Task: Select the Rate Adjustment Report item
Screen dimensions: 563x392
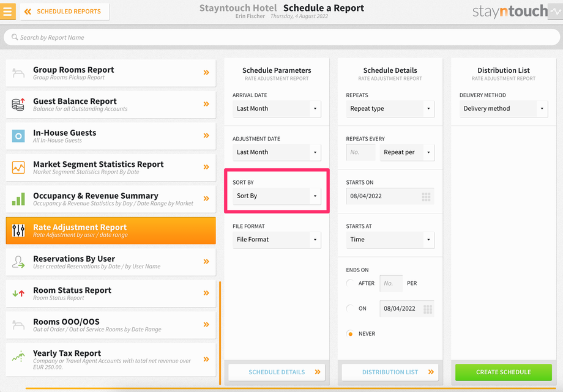Action: tap(111, 231)
